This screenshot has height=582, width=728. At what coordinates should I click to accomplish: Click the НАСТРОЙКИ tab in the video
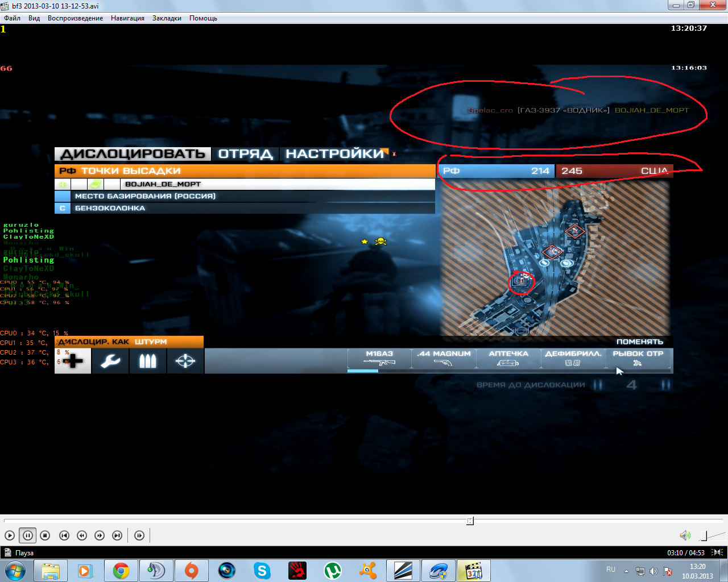[x=335, y=154]
